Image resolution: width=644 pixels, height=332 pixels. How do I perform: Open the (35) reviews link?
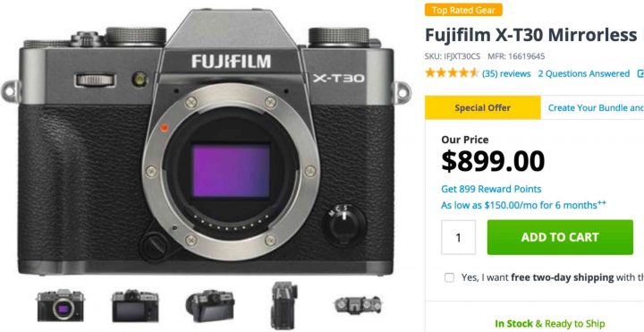(506, 73)
